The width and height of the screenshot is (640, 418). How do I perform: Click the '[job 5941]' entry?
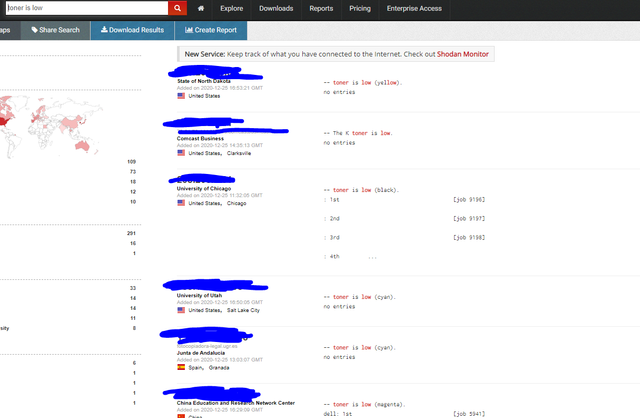pyautogui.click(x=469, y=414)
